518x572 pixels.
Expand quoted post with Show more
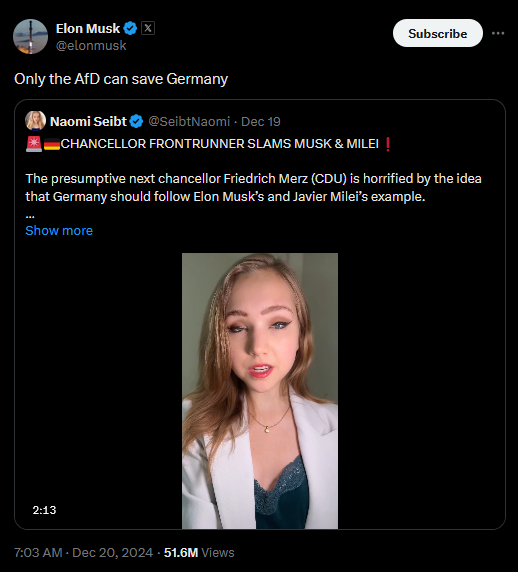tap(59, 231)
